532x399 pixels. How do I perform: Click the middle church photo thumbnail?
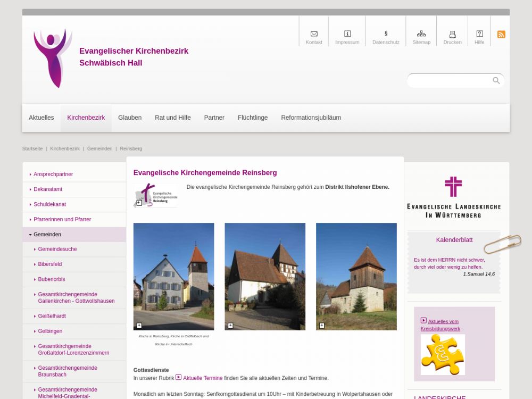click(x=265, y=276)
